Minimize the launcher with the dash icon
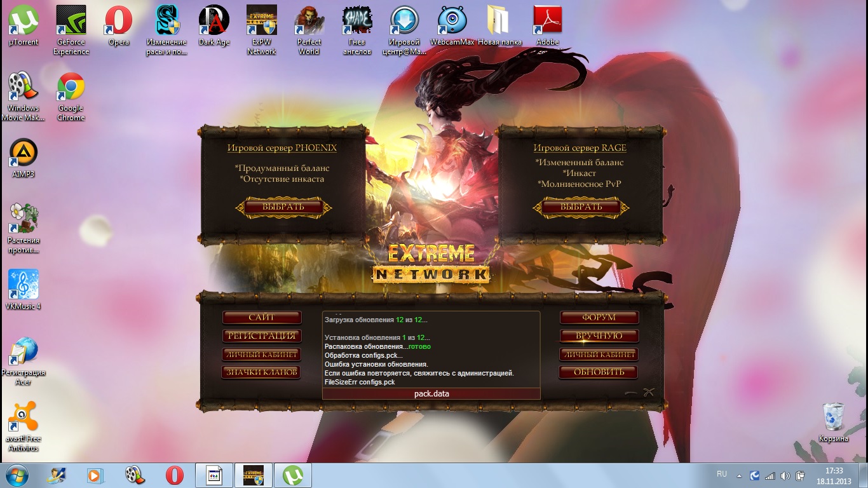This screenshot has width=868, height=488. [631, 393]
